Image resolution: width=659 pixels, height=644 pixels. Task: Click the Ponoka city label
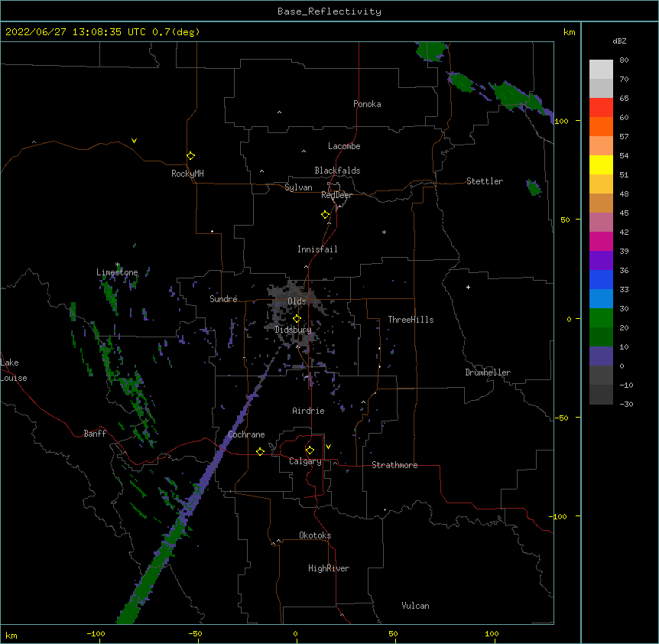coord(367,104)
